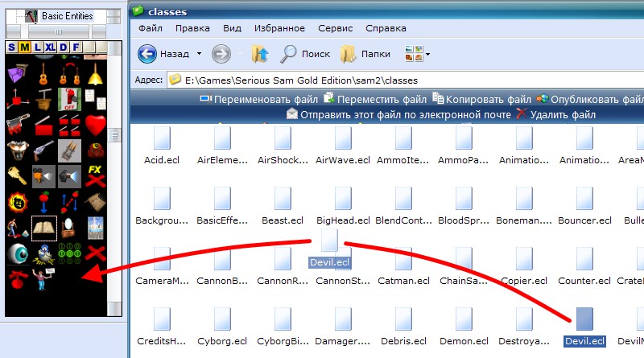
Task: Toggle the D button in browser toolbar
Action: point(64,47)
